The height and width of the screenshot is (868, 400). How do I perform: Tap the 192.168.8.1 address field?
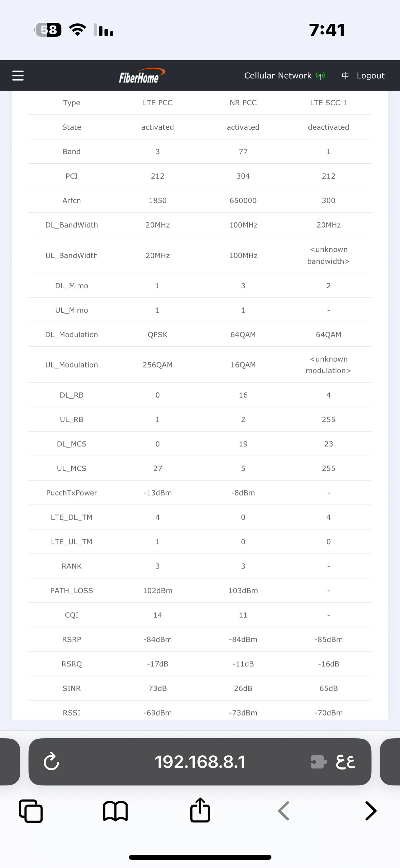tap(200, 761)
